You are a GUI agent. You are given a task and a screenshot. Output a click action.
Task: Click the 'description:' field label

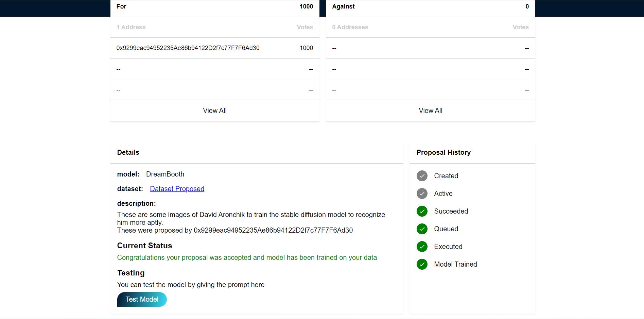(136, 203)
